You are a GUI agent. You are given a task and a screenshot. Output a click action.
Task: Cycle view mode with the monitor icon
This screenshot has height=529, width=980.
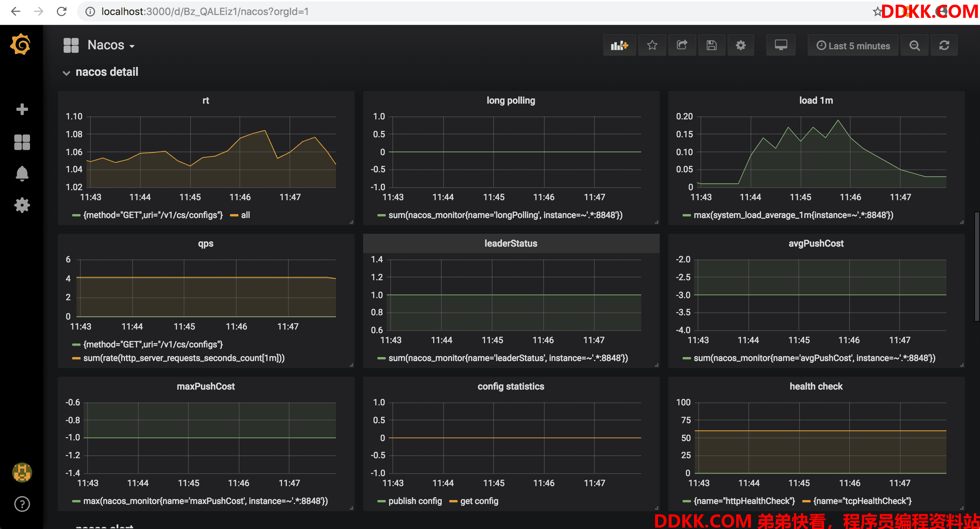click(781, 46)
